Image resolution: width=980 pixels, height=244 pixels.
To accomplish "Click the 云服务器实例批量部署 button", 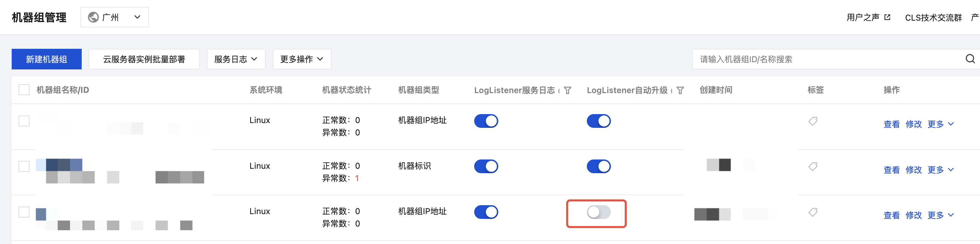I will click(144, 59).
